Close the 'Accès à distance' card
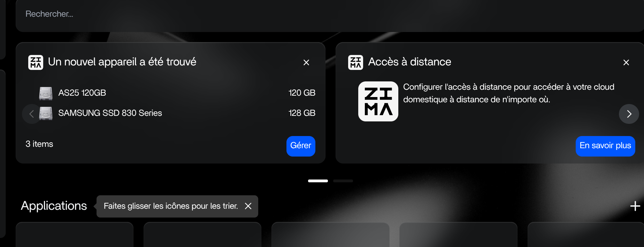 click(x=626, y=62)
